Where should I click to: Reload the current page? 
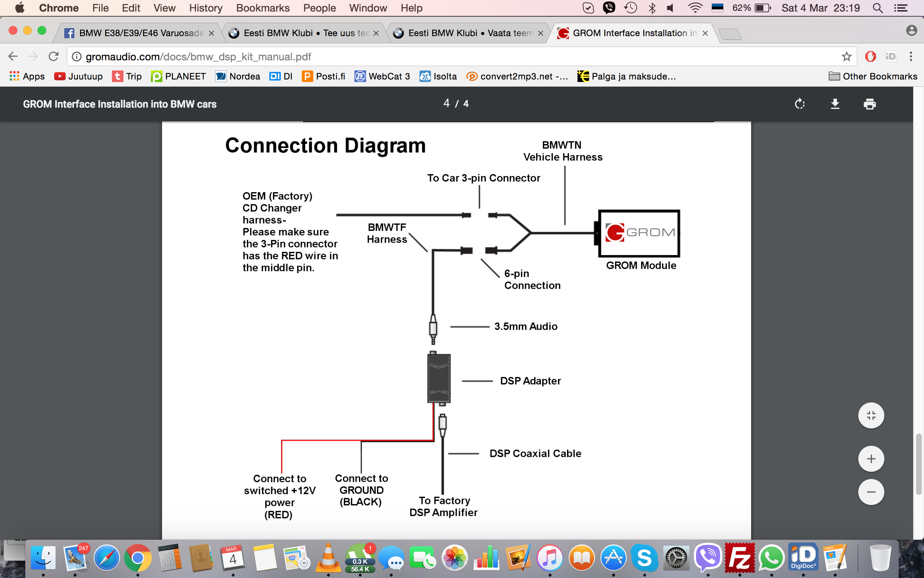click(53, 57)
